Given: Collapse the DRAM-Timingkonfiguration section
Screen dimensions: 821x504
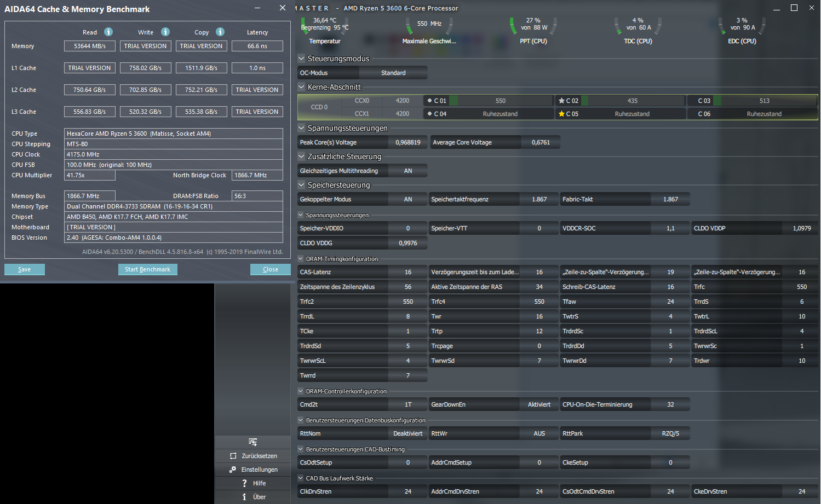Looking at the screenshot, I should pyautogui.click(x=301, y=259).
